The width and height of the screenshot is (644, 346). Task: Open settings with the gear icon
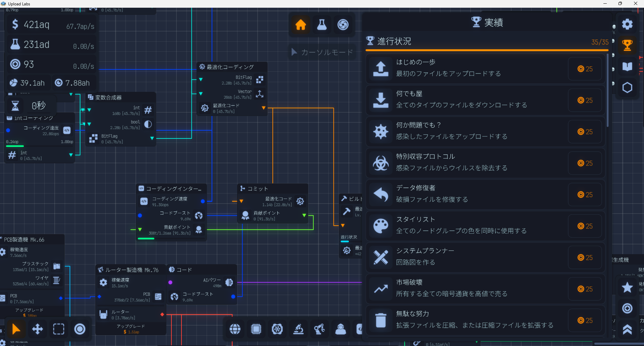click(627, 24)
